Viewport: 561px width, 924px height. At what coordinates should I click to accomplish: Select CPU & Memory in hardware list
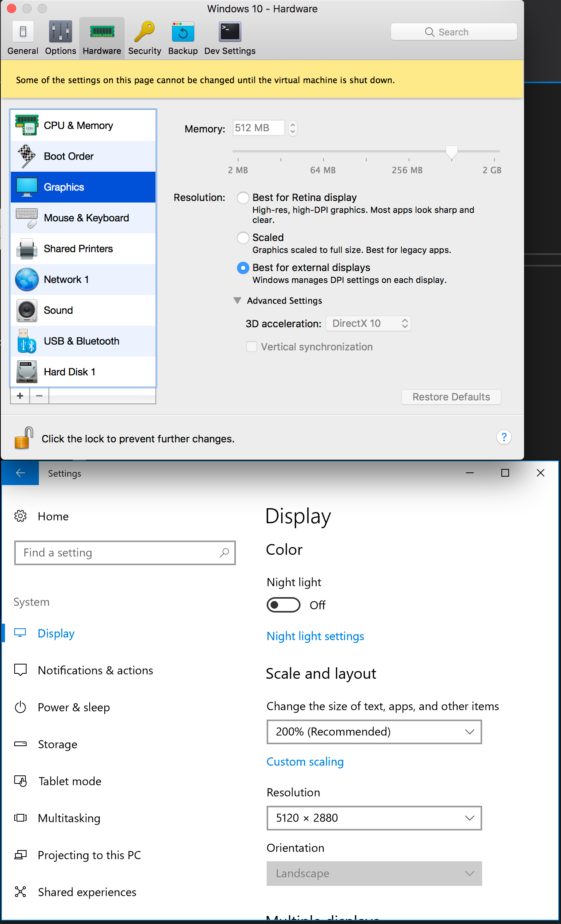point(83,126)
